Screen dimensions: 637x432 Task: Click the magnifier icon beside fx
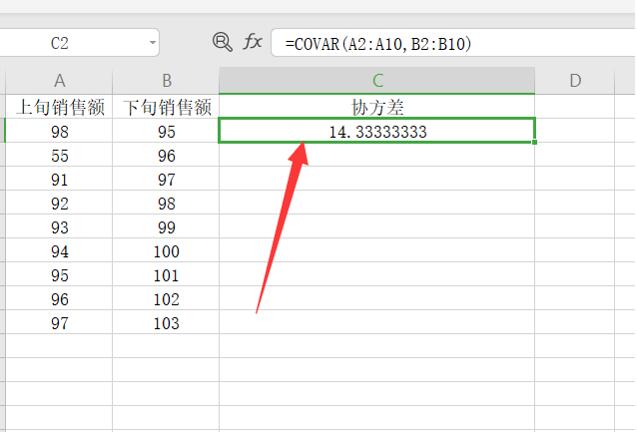(222, 42)
